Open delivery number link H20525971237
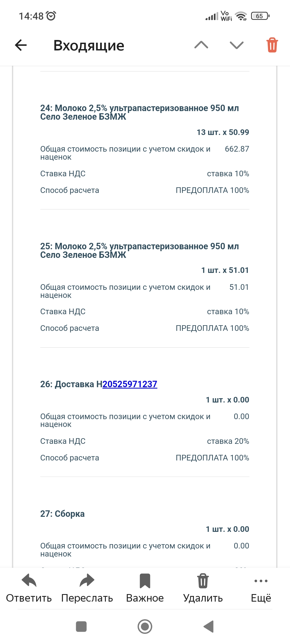 (x=130, y=384)
